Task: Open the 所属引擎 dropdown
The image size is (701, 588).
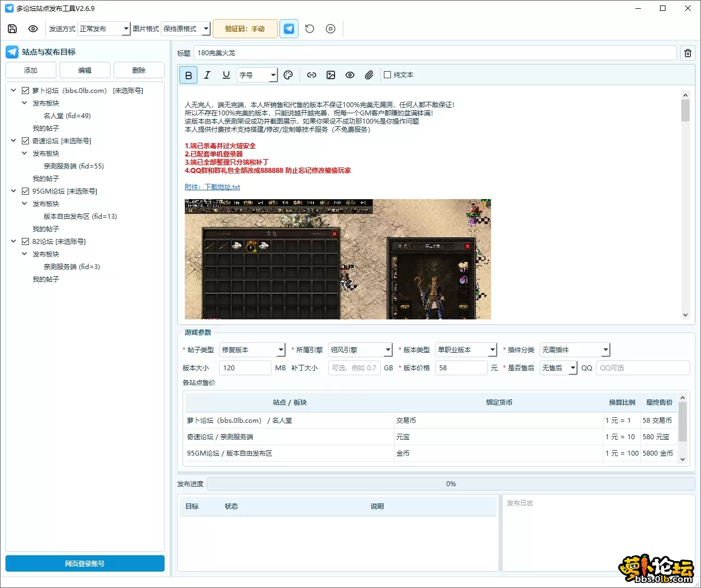Action: [x=360, y=350]
